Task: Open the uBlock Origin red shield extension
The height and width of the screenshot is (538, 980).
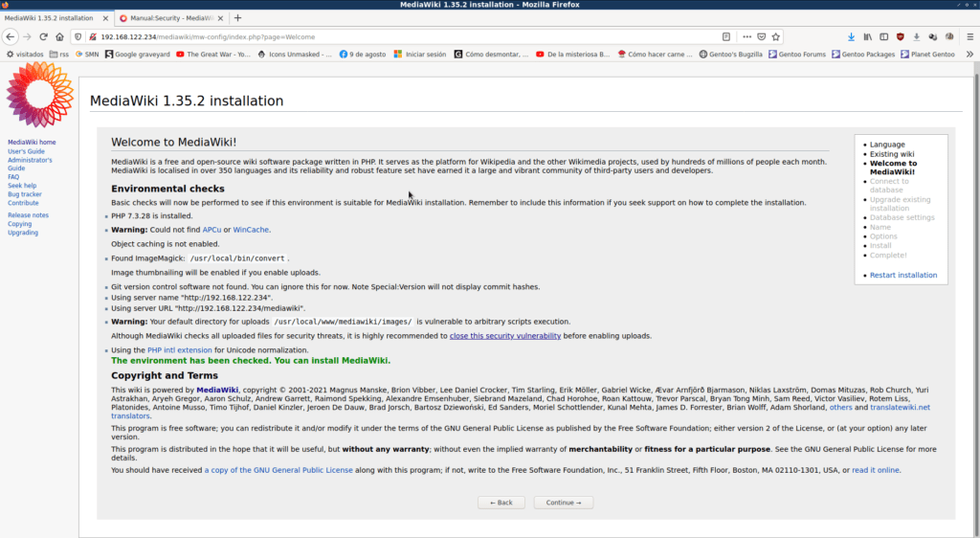Action: pos(900,37)
